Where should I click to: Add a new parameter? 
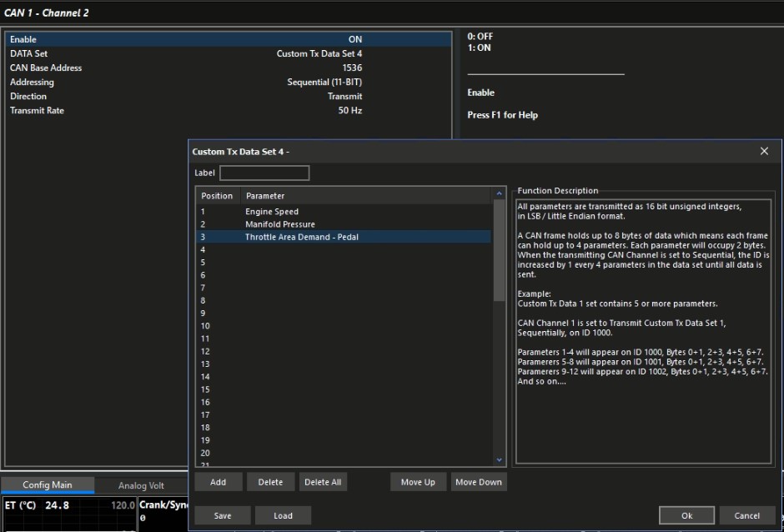(x=218, y=482)
